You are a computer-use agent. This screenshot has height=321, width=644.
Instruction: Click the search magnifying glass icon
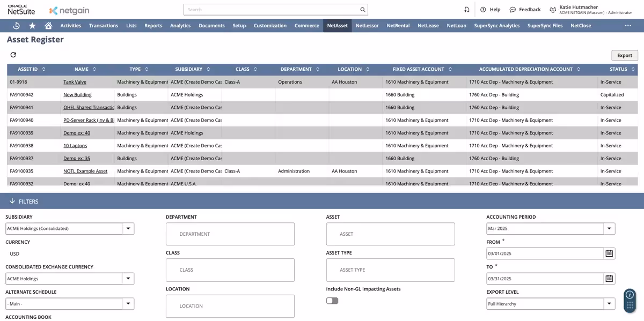[x=363, y=9]
